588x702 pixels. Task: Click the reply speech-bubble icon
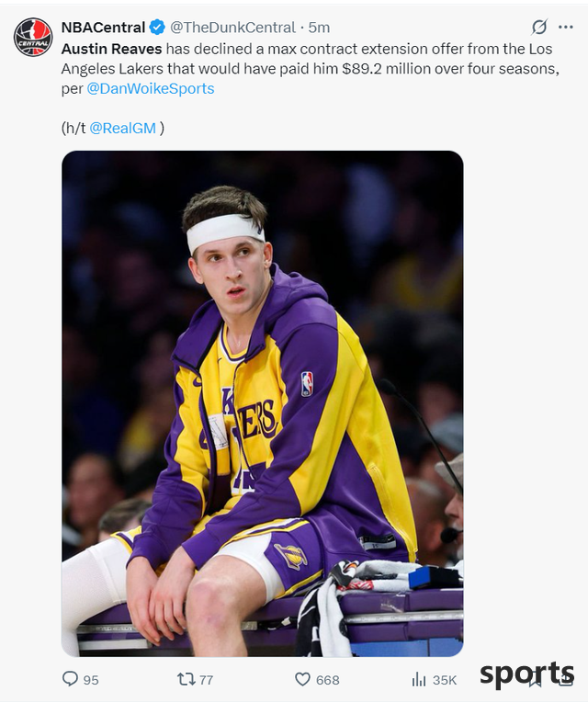coord(70,679)
